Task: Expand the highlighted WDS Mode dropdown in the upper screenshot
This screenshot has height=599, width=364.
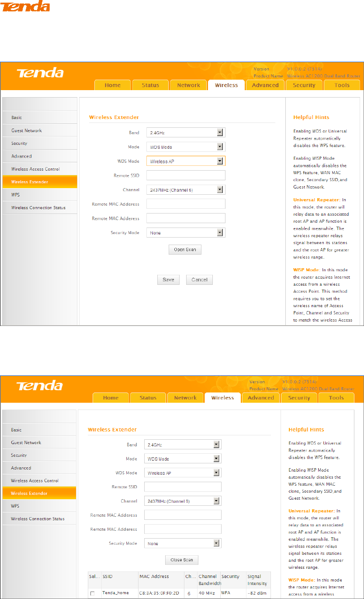Action: [x=186, y=161]
